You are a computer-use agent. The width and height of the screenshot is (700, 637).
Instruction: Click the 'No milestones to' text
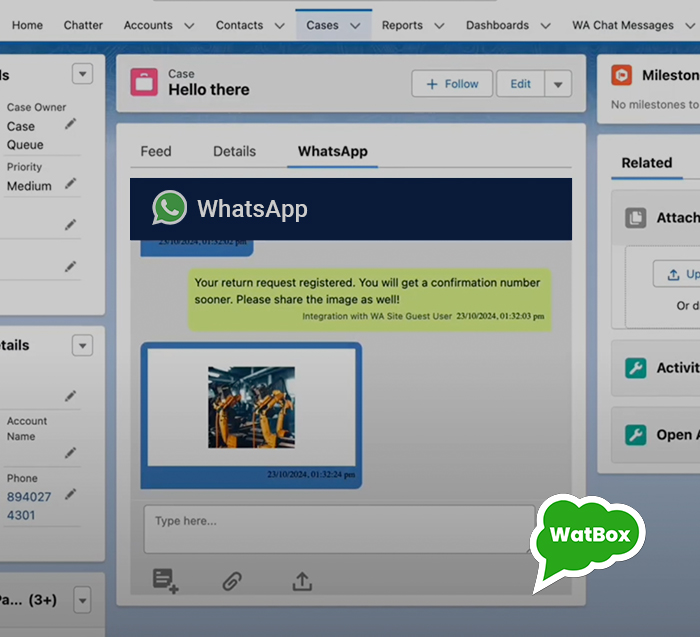tap(655, 104)
